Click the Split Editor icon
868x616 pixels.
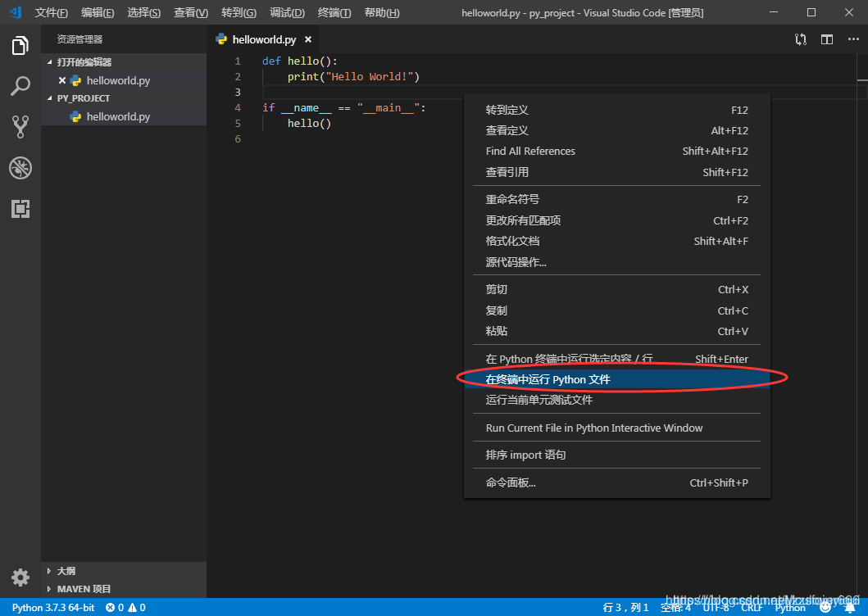tap(827, 39)
